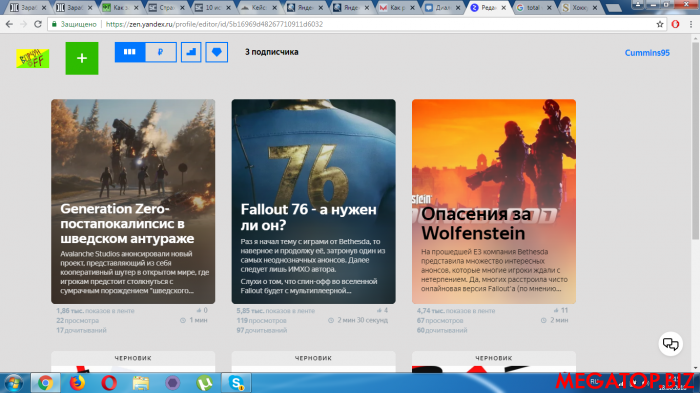Image resolution: width=700 pixels, height=393 pixels.
Task: Open Firefox from the taskbar
Action: [x=77, y=383]
